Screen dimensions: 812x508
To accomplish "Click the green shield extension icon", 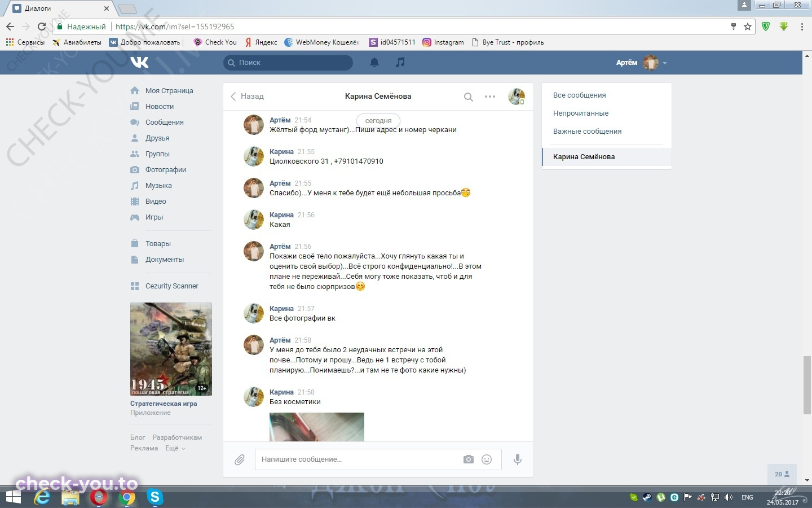I will click(x=766, y=27).
